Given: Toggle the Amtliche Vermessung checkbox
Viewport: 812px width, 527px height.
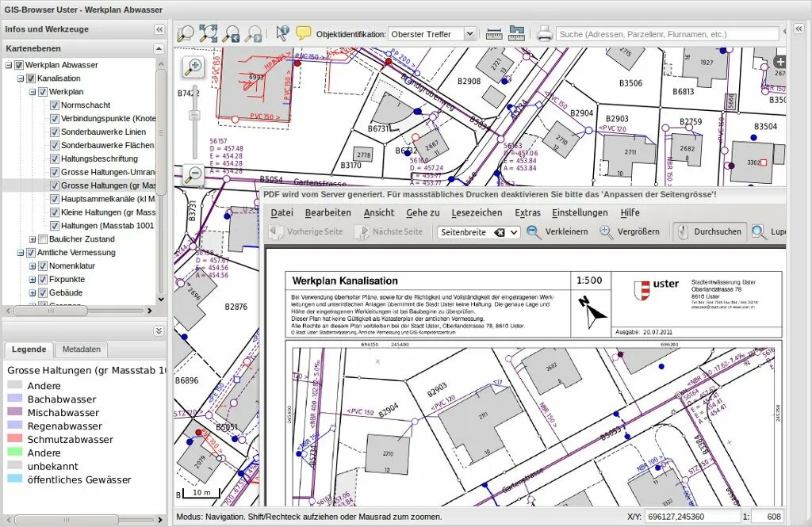Looking at the screenshot, I should pos(31,253).
